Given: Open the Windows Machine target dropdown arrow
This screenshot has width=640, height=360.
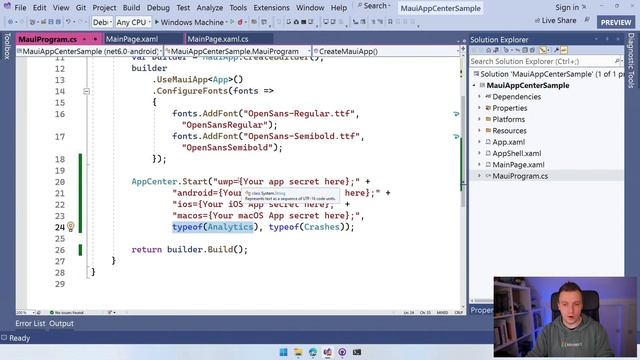Looking at the screenshot, I should (227, 22).
